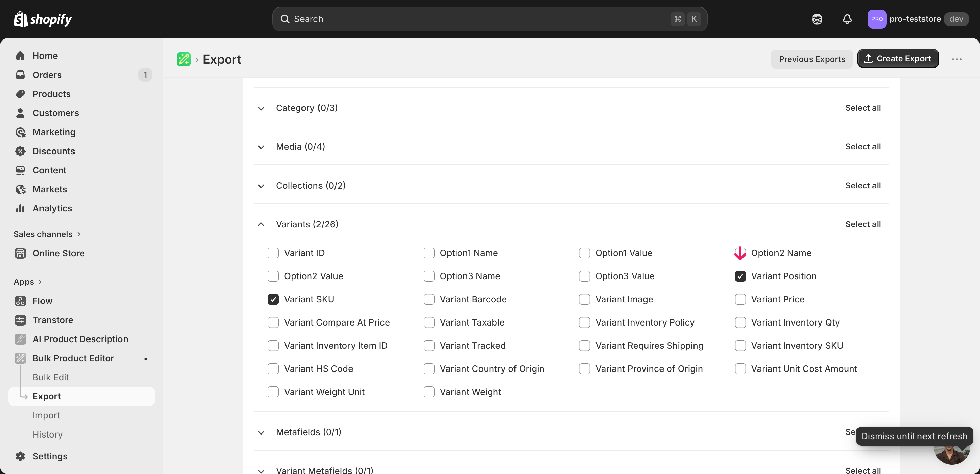Check the Variant ID checkbox
Screen dimensions: 980x474
click(273, 253)
